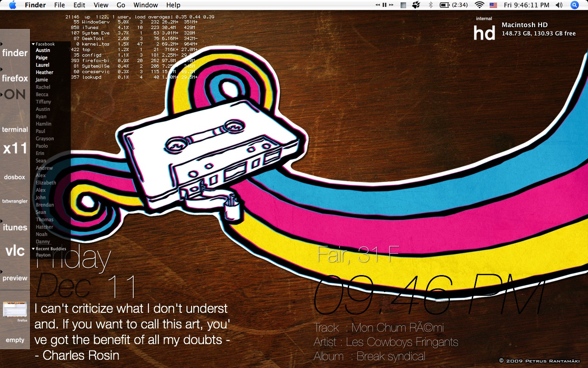
Task: Launch itunes from the text dock
Action: click(x=15, y=227)
